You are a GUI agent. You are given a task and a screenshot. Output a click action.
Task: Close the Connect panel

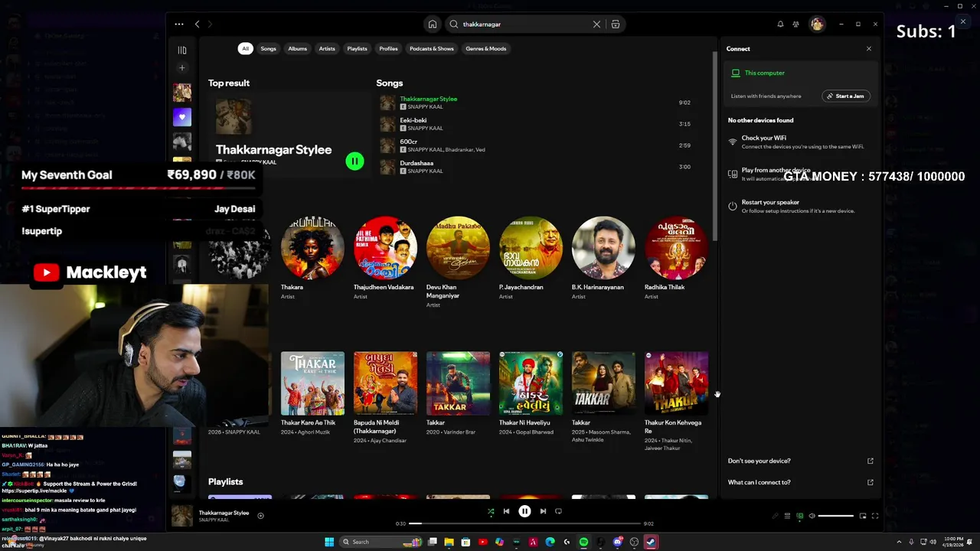(x=868, y=49)
